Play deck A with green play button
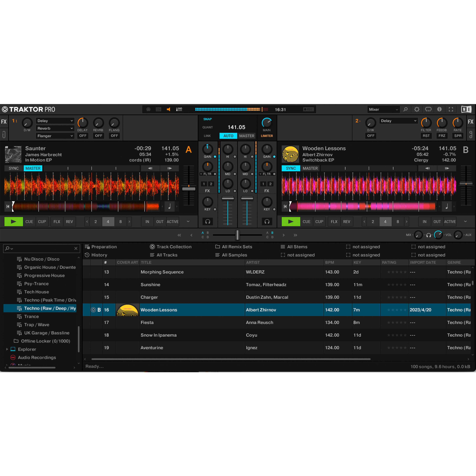This screenshot has height=476, width=476. (x=14, y=221)
